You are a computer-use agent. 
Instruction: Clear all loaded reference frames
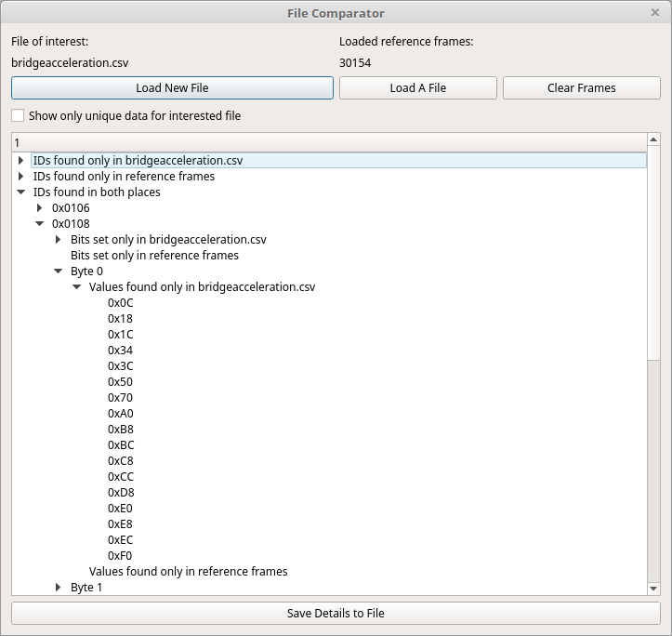581,87
